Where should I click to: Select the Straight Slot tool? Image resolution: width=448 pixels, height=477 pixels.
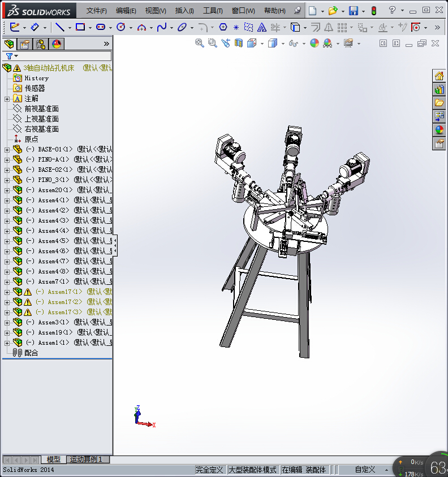pyautogui.click(x=101, y=27)
